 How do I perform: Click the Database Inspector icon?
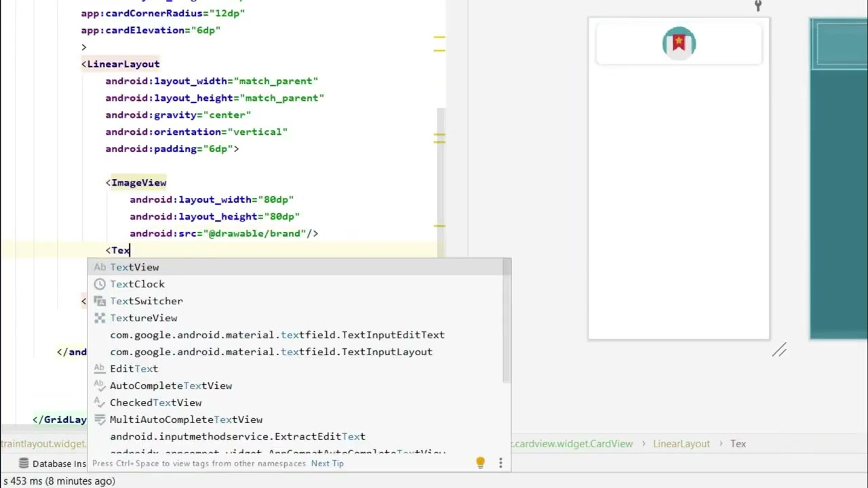pyautogui.click(x=24, y=464)
